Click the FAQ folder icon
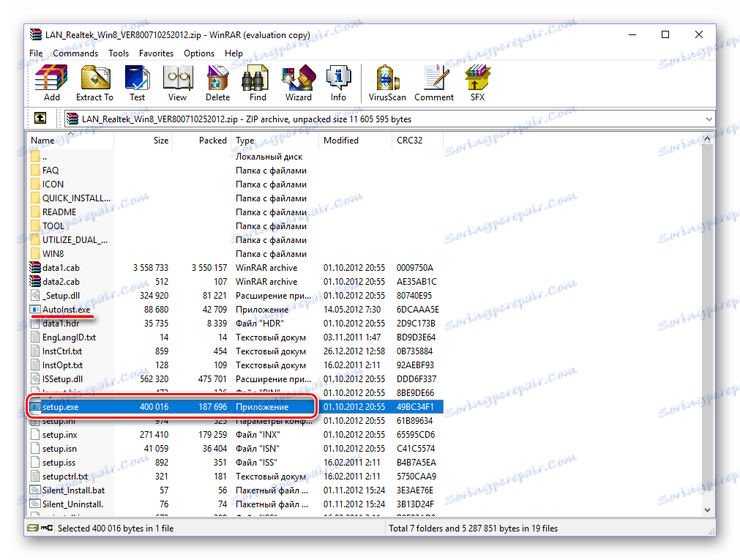 coord(35,170)
